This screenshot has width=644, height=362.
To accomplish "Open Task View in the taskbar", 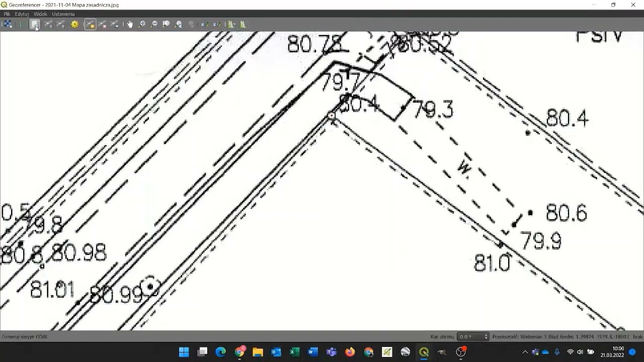I will pos(202,352).
